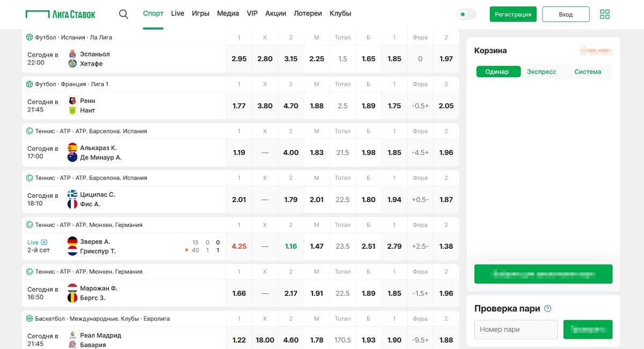Open Баскетбол Евролига league link
Image resolution: width=644 pixels, height=349 pixels.
click(103, 318)
